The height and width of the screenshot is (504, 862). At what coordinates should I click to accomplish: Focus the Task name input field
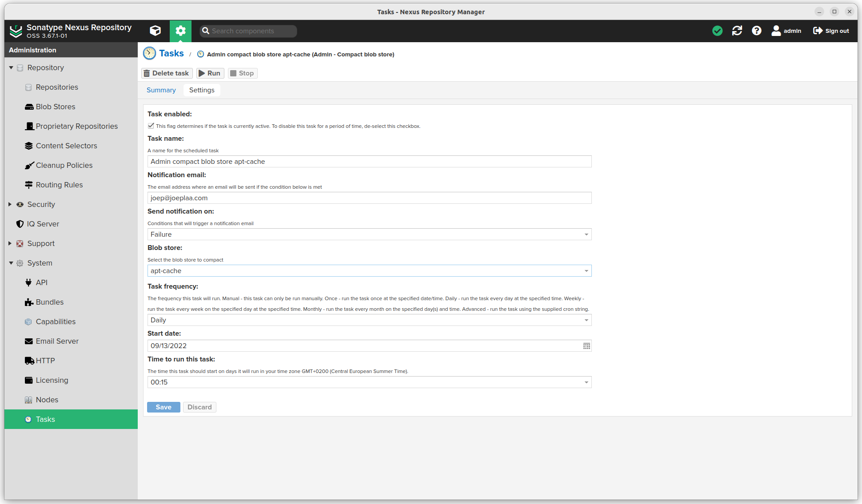pos(369,162)
